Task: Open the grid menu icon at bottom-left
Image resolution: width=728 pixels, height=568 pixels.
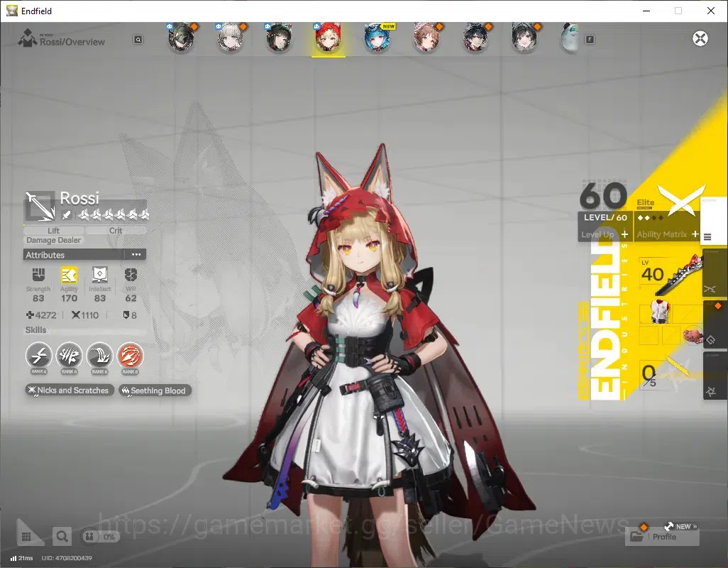Action: [x=26, y=537]
